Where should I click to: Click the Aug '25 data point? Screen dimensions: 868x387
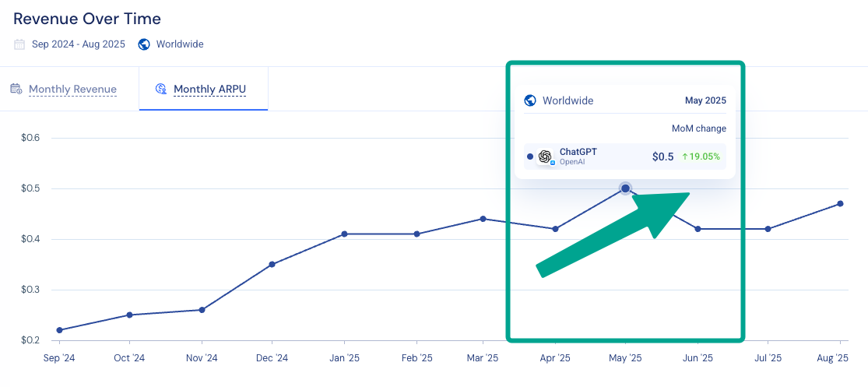840,204
